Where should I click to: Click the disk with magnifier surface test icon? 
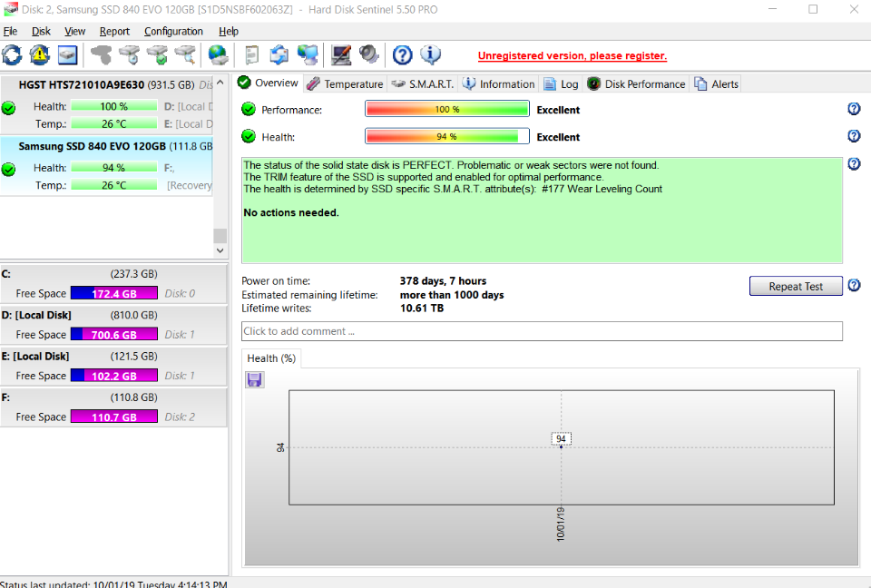point(185,55)
